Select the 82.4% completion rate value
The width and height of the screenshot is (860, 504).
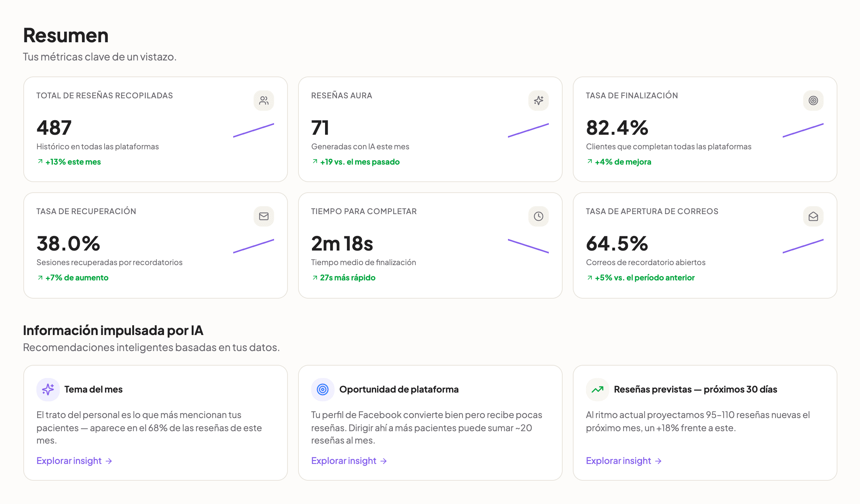pyautogui.click(x=617, y=128)
